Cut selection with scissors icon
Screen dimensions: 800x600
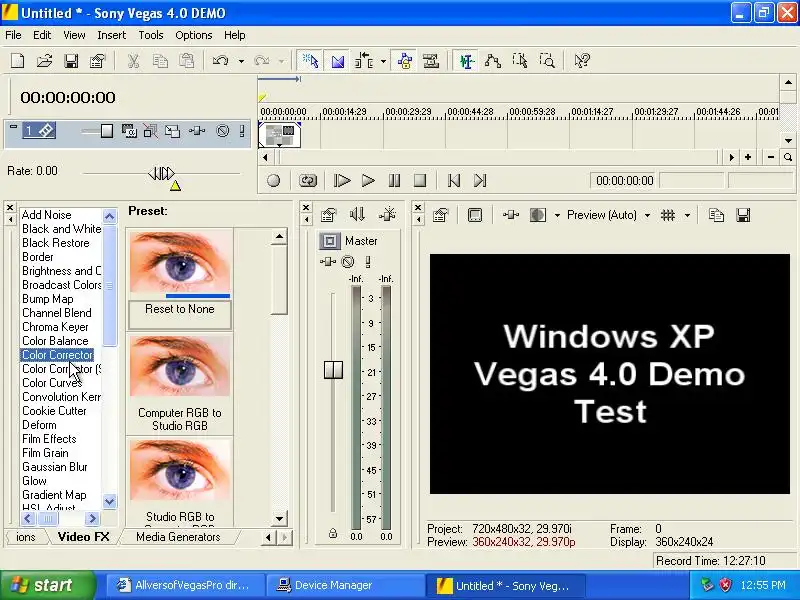[133, 61]
